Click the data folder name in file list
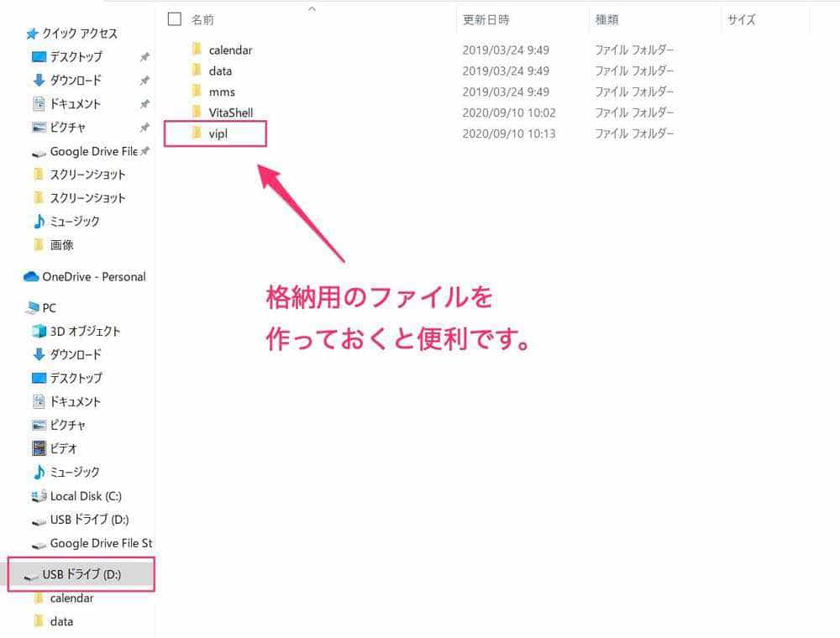Viewport: 840px width, 638px height. (x=220, y=71)
